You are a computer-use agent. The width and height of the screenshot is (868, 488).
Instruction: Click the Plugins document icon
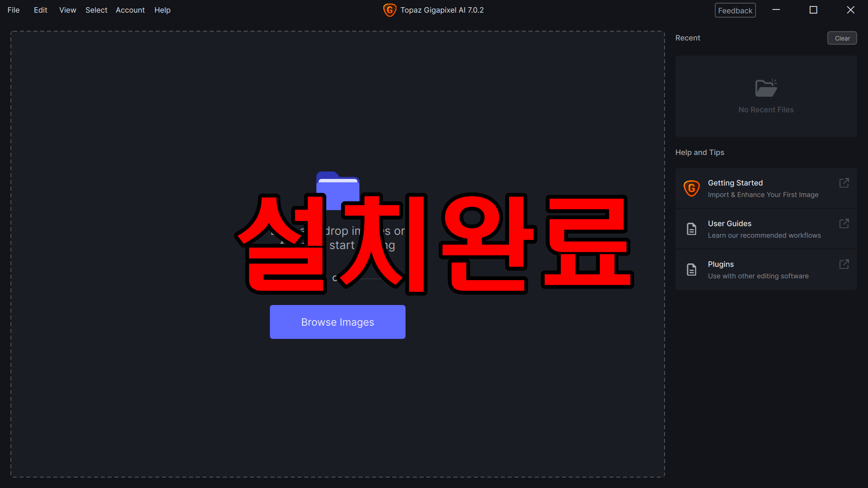click(691, 269)
